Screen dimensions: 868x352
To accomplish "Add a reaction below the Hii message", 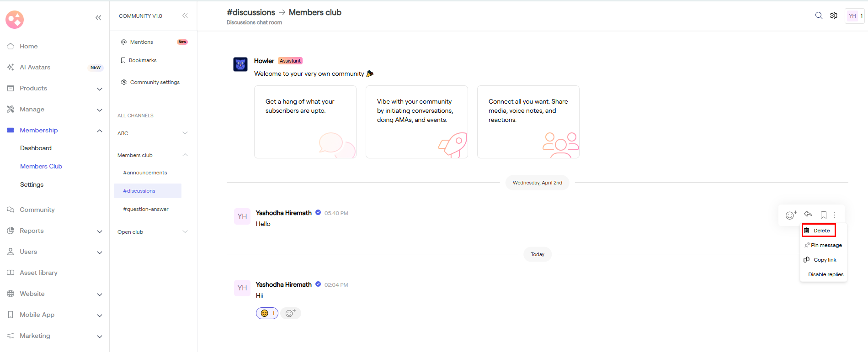I will pos(290,313).
